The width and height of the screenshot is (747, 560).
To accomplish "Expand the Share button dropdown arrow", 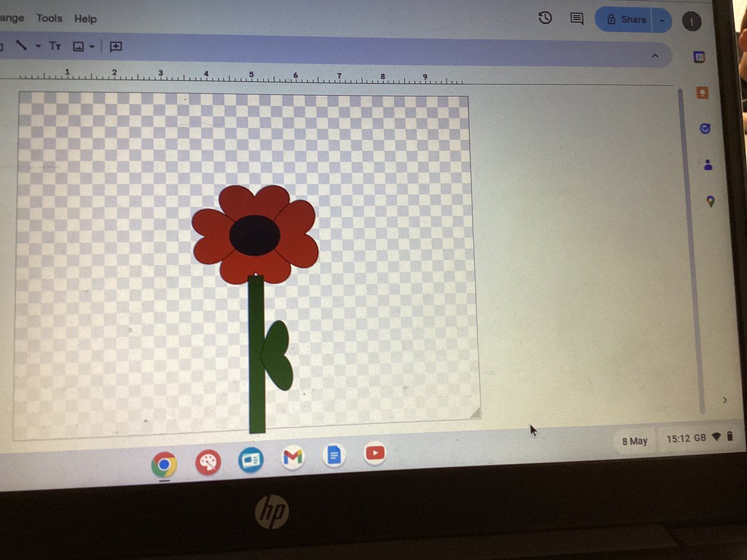I will (x=661, y=19).
